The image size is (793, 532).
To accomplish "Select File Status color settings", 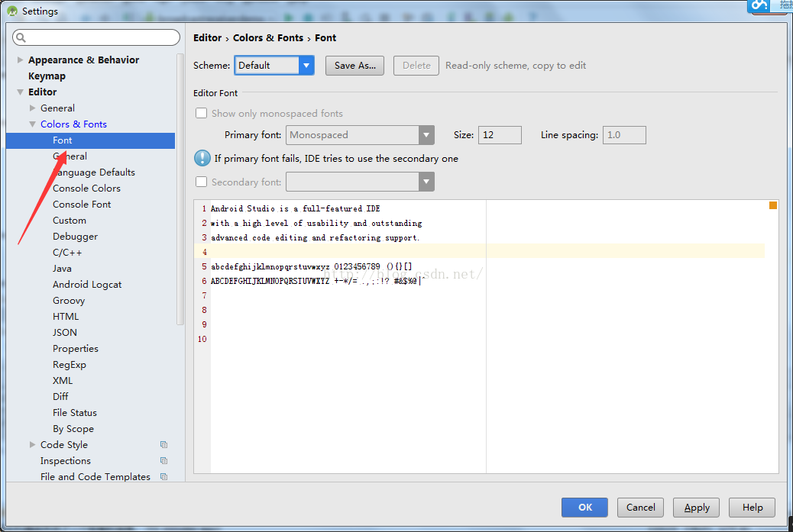I will pos(75,413).
